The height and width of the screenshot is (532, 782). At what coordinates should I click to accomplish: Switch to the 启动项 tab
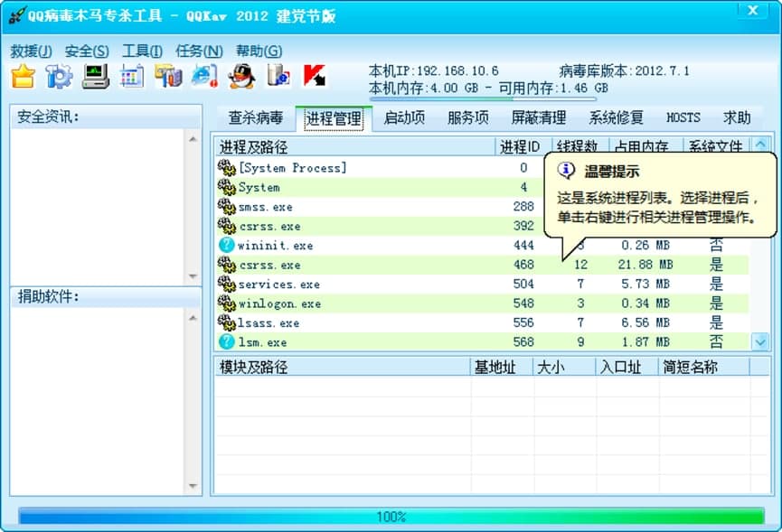[404, 117]
